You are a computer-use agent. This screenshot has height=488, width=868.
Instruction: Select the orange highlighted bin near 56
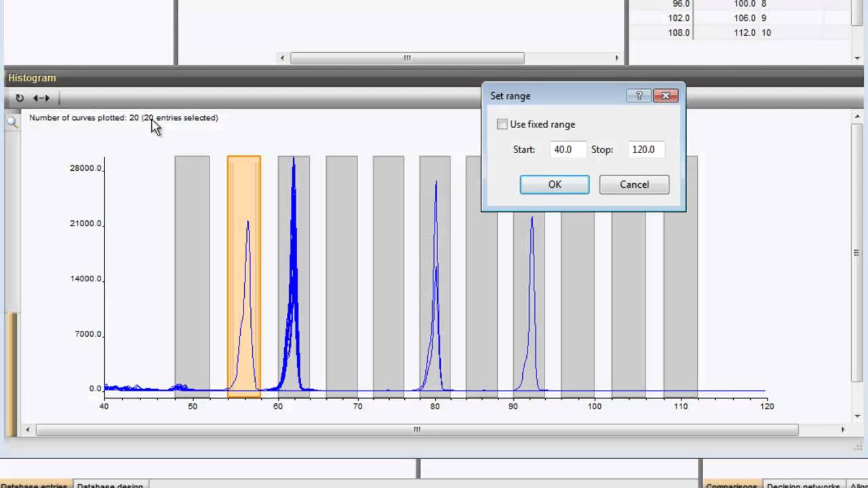(244, 277)
